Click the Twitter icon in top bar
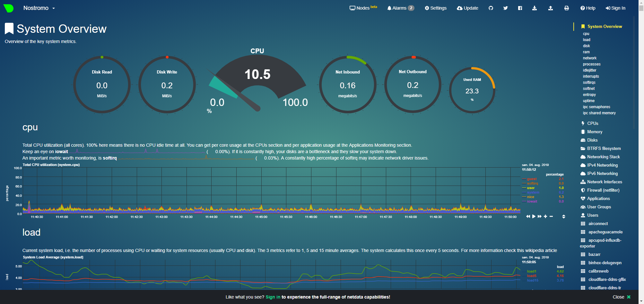The height and width of the screenshot is (304, 644). click(505, 8)
